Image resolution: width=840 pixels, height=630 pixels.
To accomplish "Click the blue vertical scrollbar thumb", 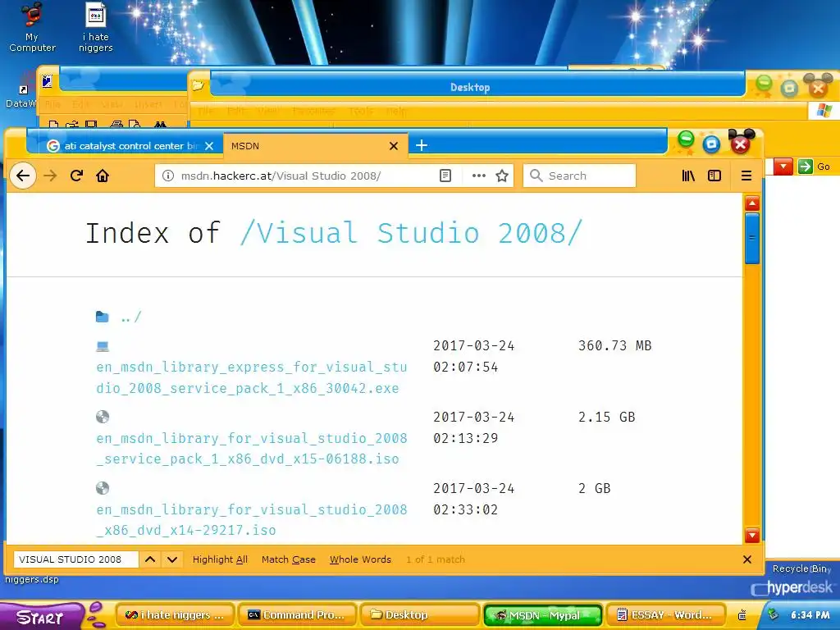I will (x=752, y=239).
